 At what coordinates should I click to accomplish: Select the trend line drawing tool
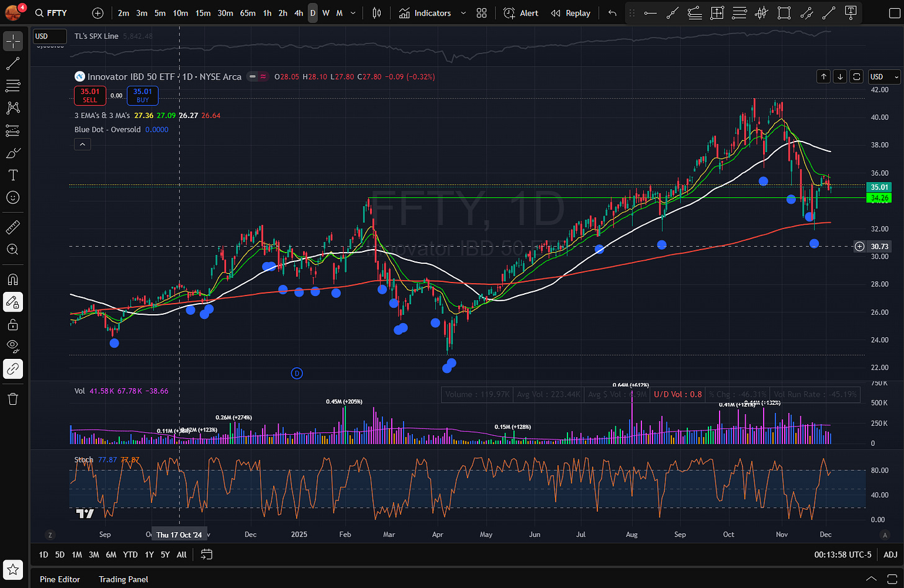(x=13, y=63)
